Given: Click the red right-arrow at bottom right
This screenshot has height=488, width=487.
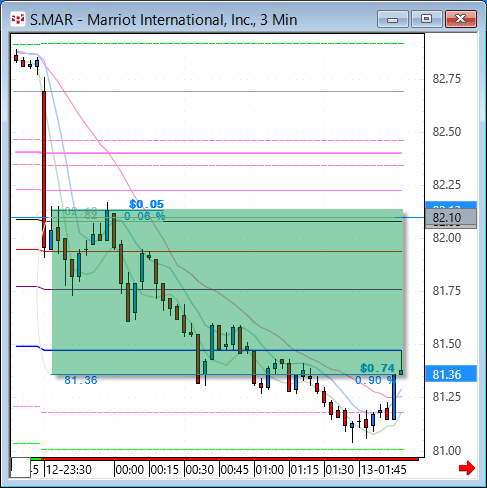Looking at the screenshot, I should click(x=467, y=468).
